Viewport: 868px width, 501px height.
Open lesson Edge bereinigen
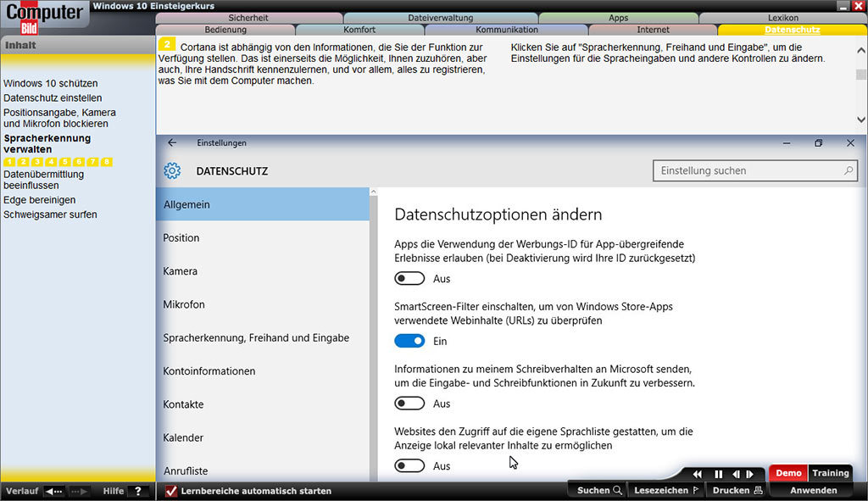(x=39, y=200)
